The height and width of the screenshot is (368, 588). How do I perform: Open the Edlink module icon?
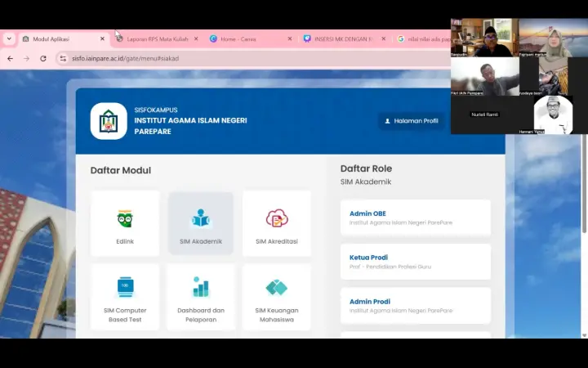click(x=125, y=219)
